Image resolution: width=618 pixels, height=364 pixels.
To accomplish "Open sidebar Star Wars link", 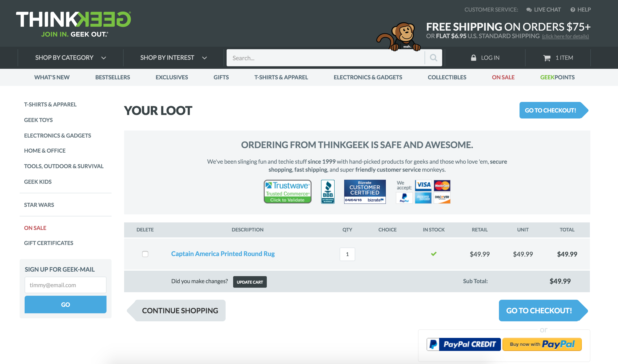I will [39, 205].
